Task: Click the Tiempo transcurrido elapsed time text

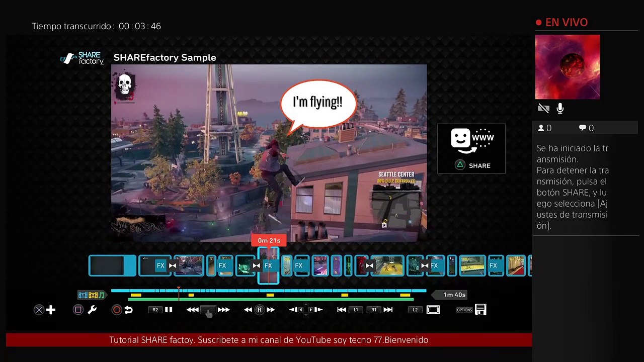Action: 96,26
